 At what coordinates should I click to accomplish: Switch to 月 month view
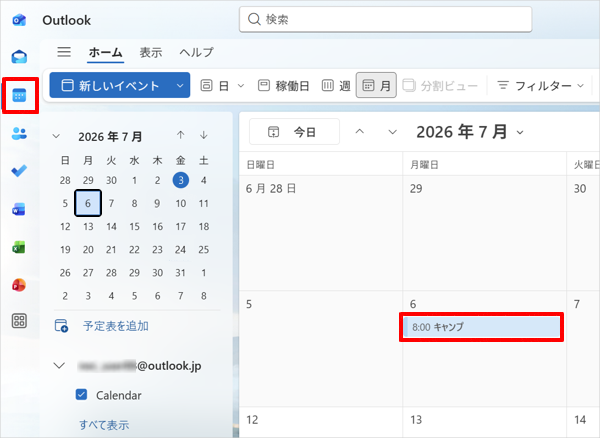coord(376,85)
